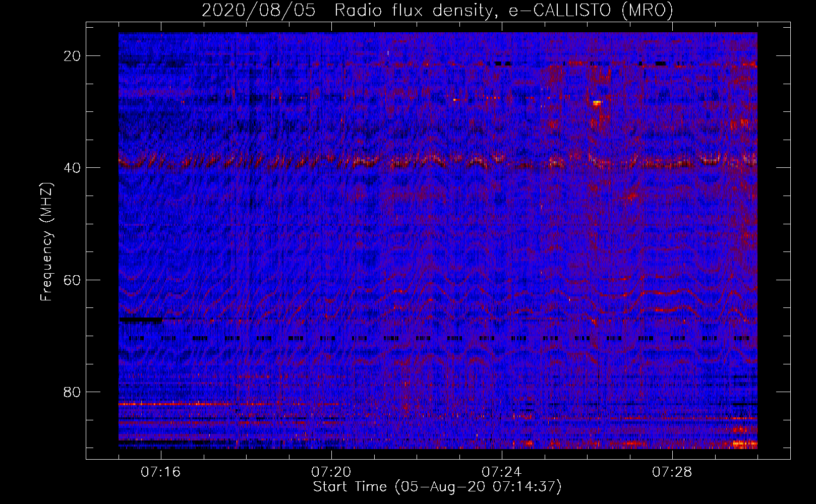Click the 'Frequency (MHZ)' axis label
This screenshot has width=816, height=504.
coord(46,242)
